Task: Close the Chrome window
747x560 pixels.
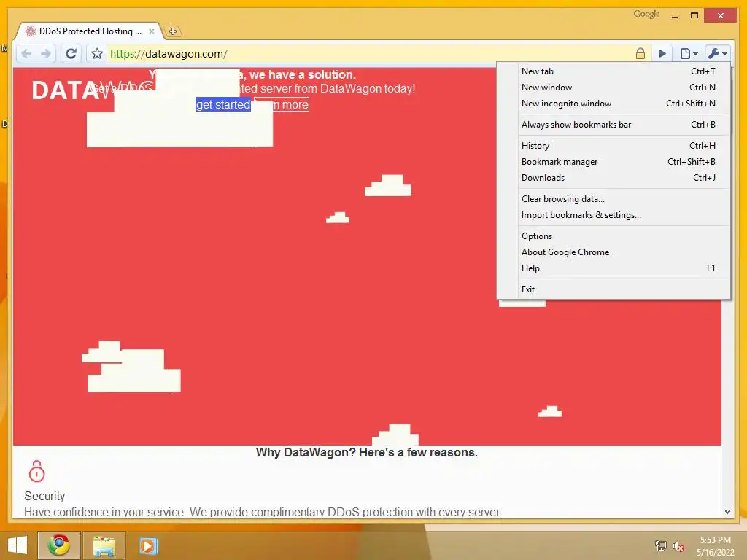Action: click(x=720, y=16)
